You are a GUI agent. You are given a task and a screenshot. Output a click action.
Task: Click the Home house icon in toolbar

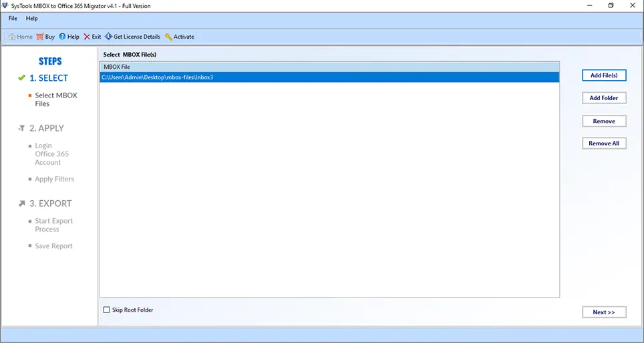12,37
